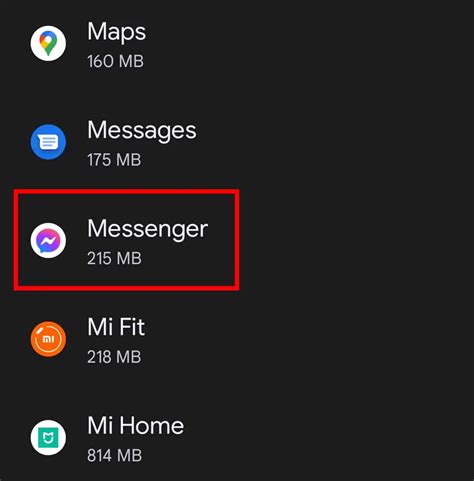Tap the Google Maps pin icon
The height and width of the screenshot is (481, 474).
48,43
